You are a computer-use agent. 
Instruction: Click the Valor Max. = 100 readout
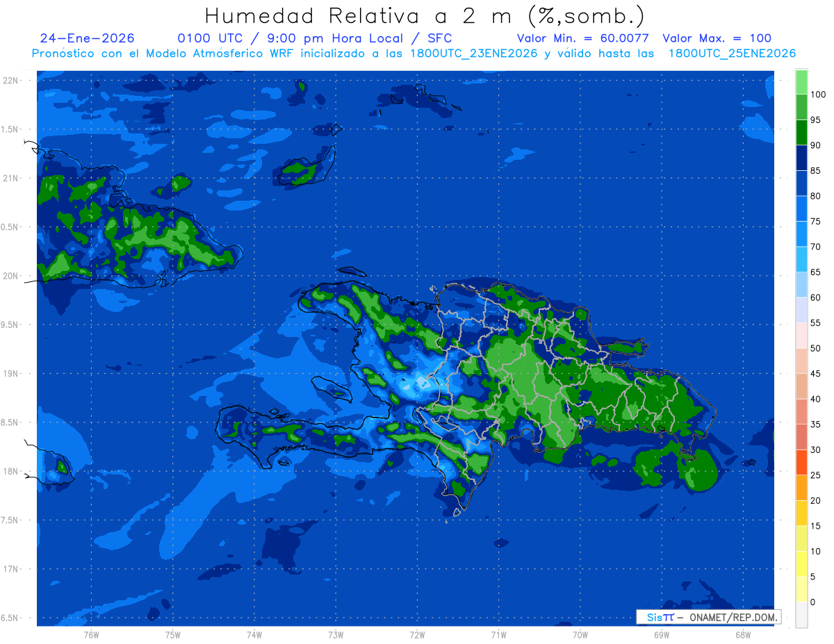[717, 38]
